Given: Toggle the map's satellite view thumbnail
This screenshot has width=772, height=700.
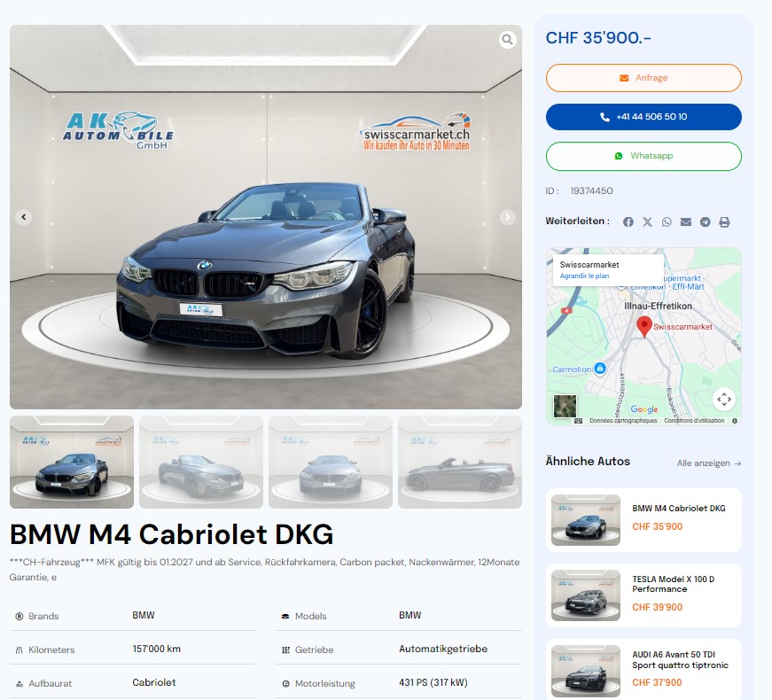Looking at the screenshot, I should (565, 406).
